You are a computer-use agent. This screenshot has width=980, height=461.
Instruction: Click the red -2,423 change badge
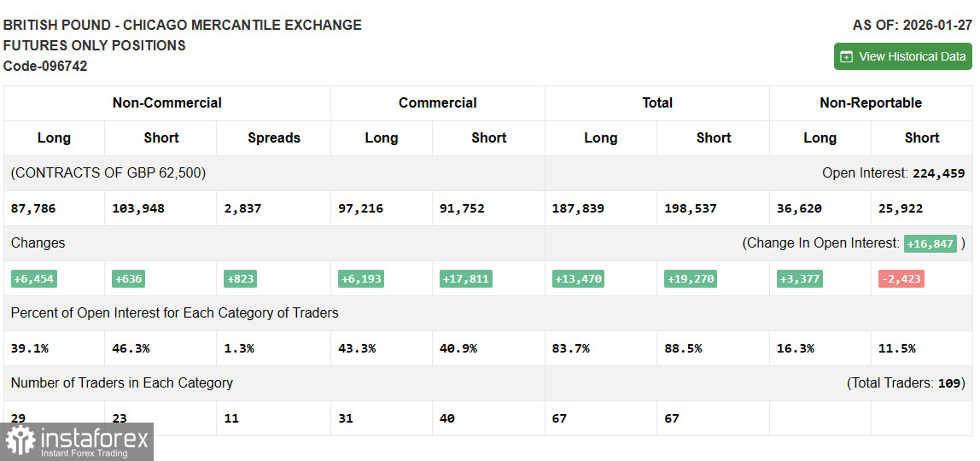coord(901,278)
